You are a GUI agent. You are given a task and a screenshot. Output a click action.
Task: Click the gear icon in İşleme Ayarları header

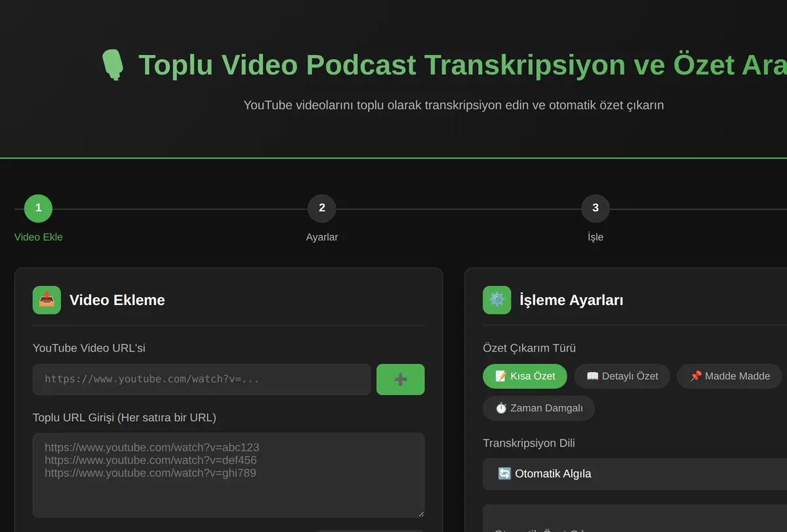(497, 300)
